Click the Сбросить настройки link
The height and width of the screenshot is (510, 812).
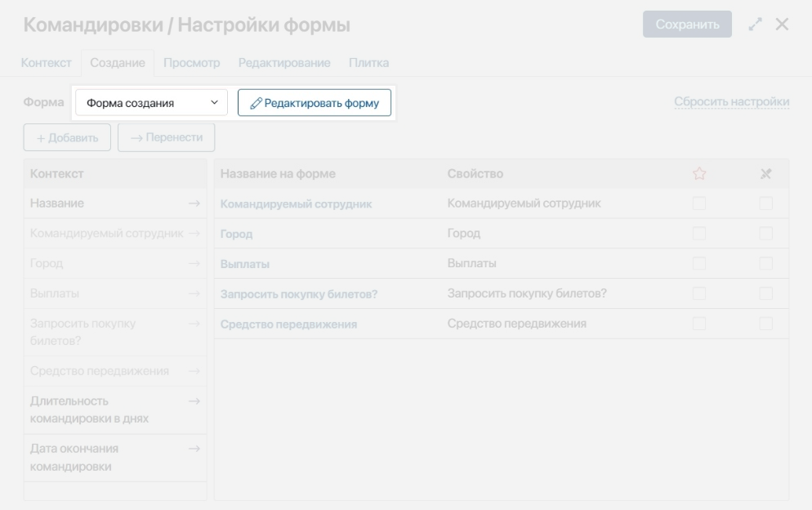[x=731, y=102]
